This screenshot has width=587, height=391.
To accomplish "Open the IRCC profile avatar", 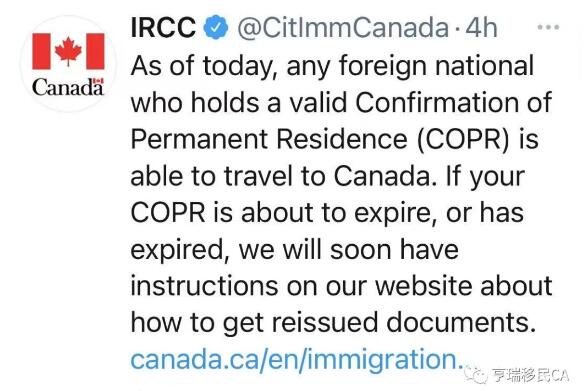I will pyautogui.click(x=68, y=64).
